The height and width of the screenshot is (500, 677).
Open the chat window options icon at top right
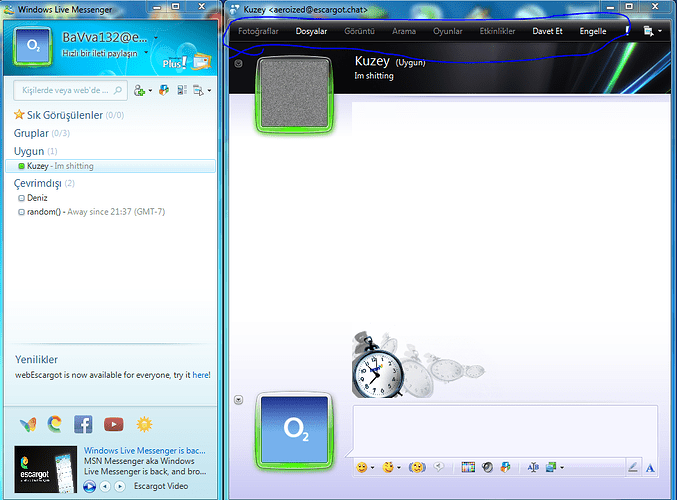[x=648, y=31]
